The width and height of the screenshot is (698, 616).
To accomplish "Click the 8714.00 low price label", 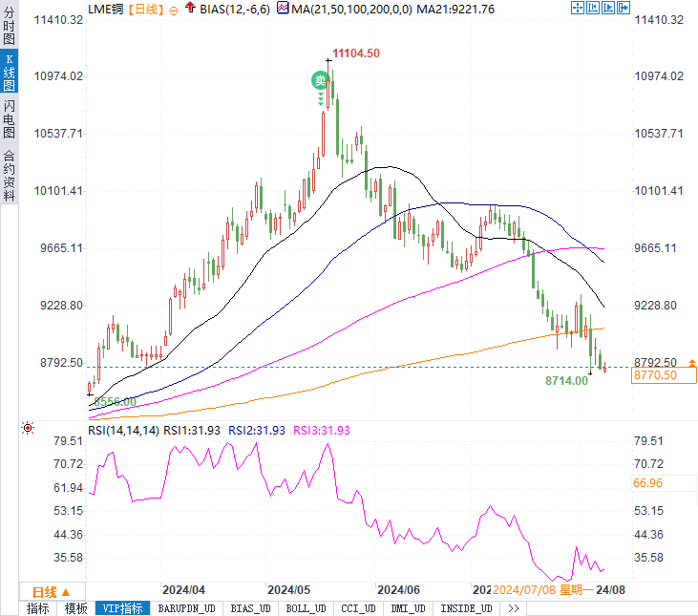I will pos(566,381).
